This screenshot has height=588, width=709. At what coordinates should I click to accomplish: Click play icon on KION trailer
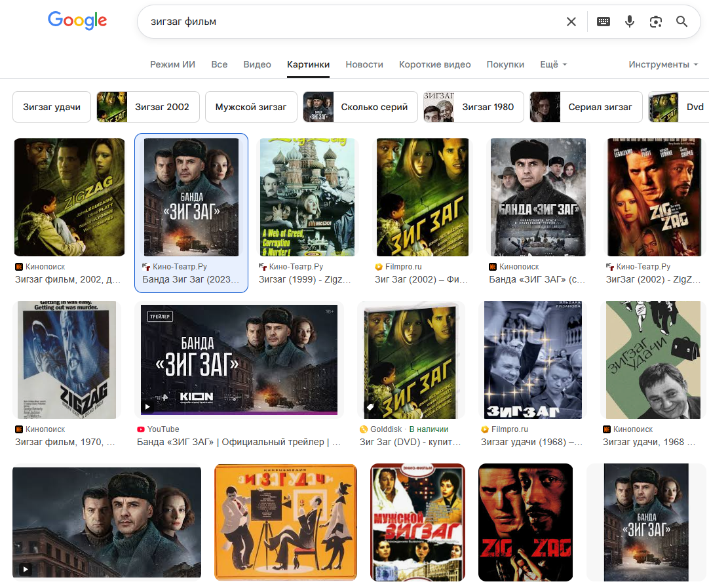[x=147, y=406]
